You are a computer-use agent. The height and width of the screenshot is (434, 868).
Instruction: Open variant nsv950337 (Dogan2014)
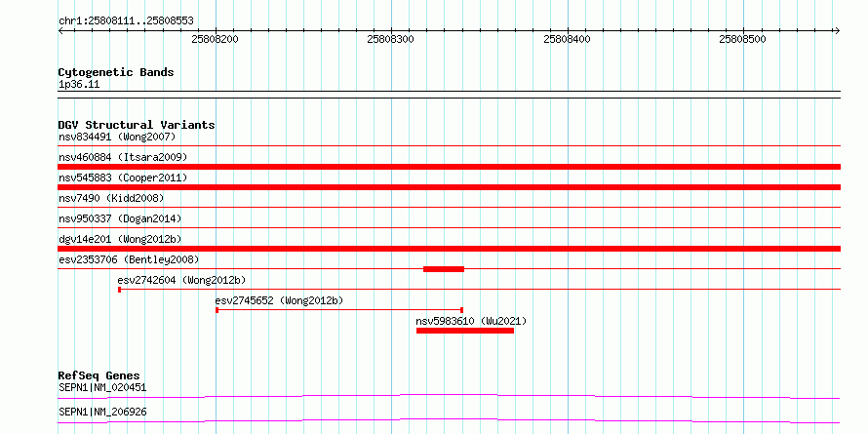click(x=120, y=218)
